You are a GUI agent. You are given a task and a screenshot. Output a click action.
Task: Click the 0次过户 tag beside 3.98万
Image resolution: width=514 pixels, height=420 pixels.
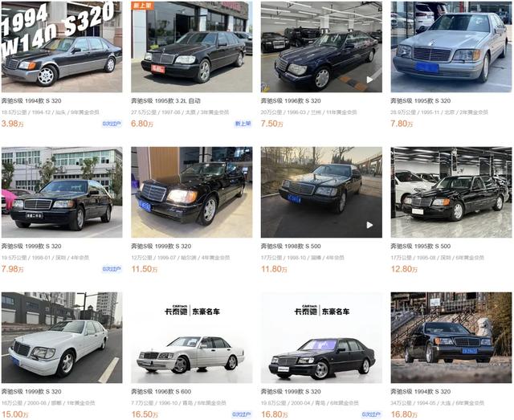pos(112,124)
